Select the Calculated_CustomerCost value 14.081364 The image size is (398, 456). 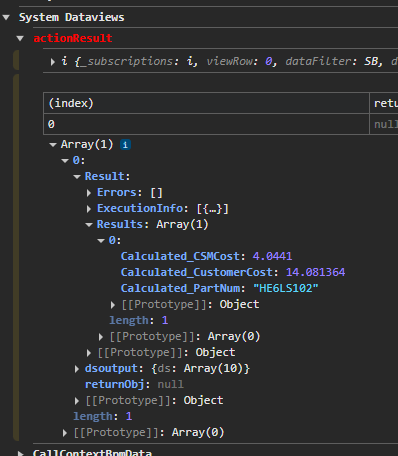coord(315,272)
